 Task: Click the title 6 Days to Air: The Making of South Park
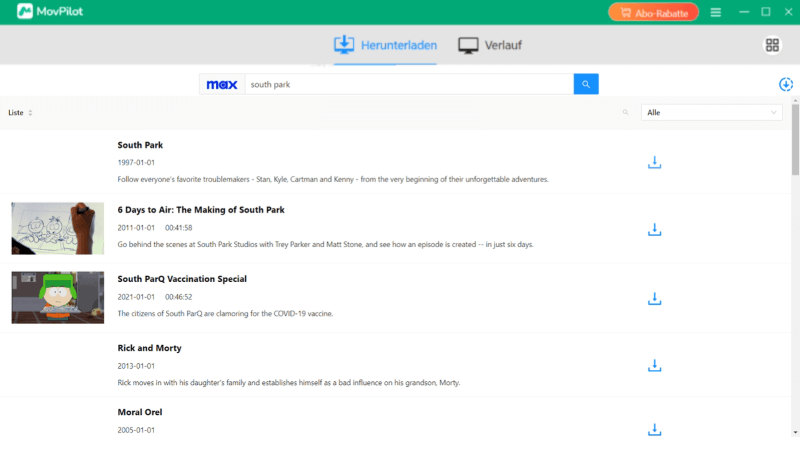click(201, 210)
